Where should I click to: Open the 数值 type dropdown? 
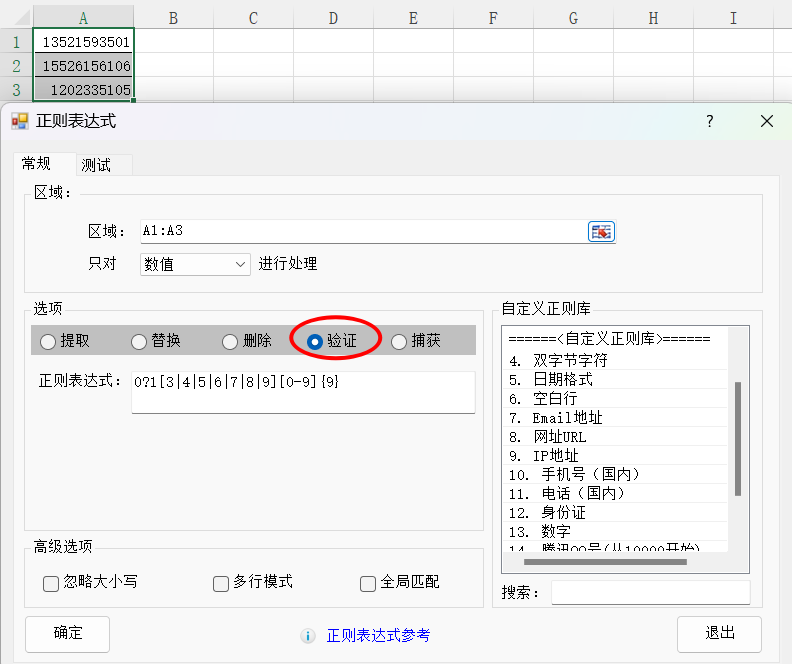195,264
